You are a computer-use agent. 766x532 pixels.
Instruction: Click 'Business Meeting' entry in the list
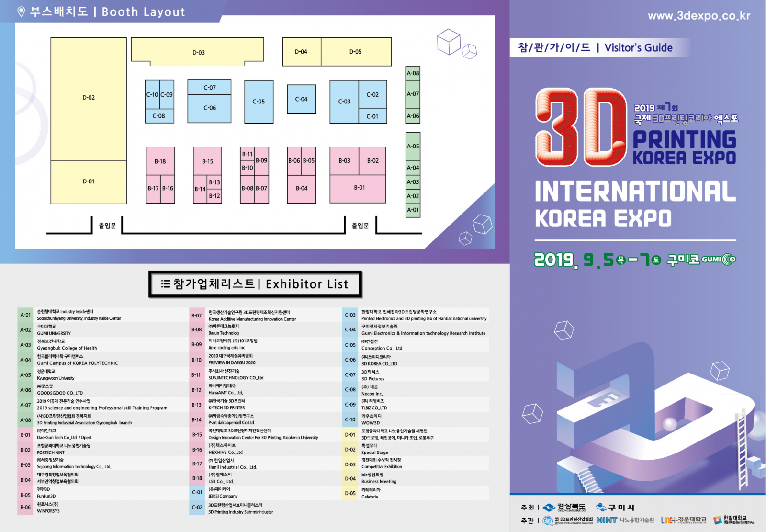point(379,482)
